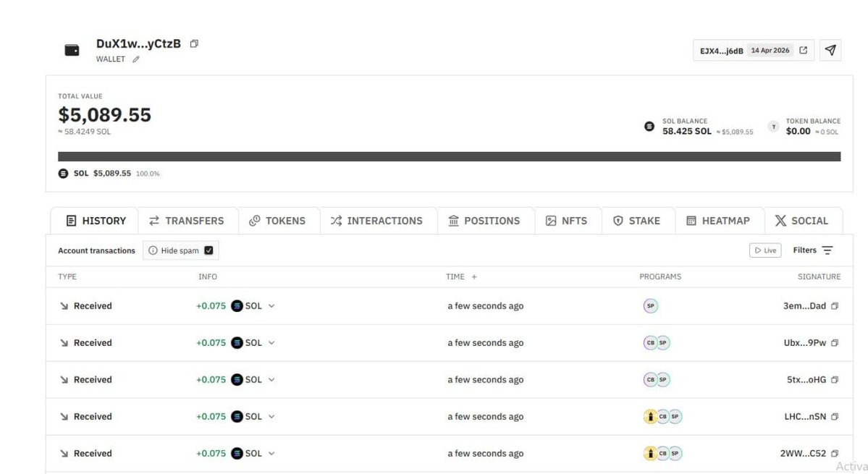Click yellow program badge in 2WW...C52 row
The image size is (868, 474).
point(650,454)
